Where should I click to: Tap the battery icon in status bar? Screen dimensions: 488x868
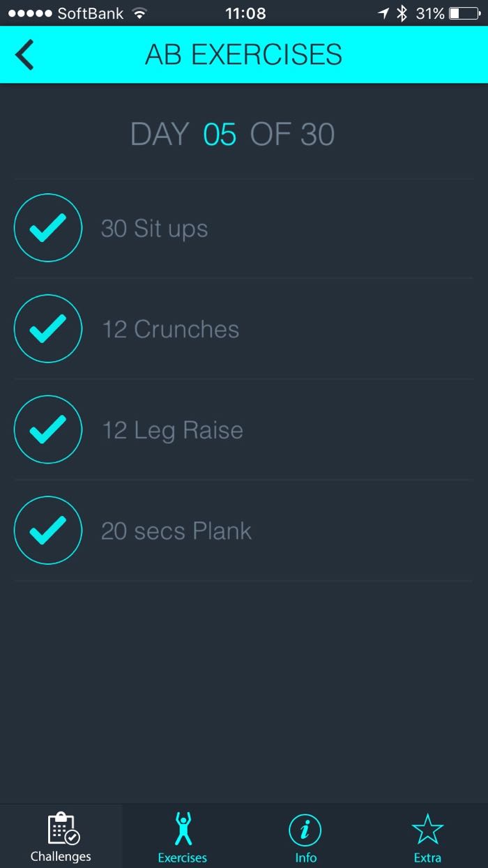(464, 13)
